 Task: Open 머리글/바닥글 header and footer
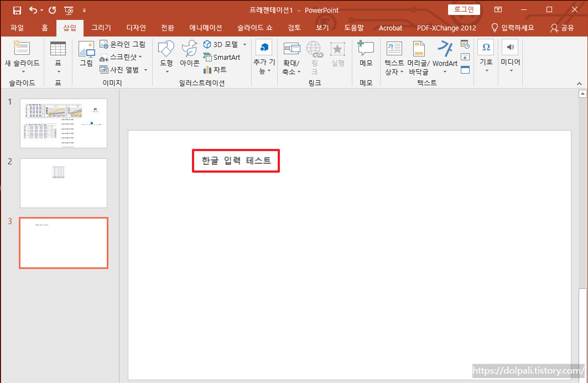tap(419, 57)
